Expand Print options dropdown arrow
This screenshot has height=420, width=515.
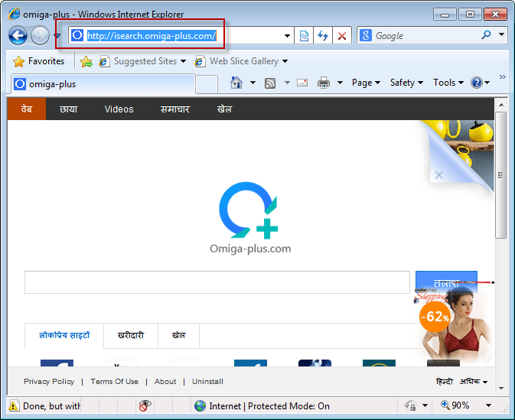point(341,83)
